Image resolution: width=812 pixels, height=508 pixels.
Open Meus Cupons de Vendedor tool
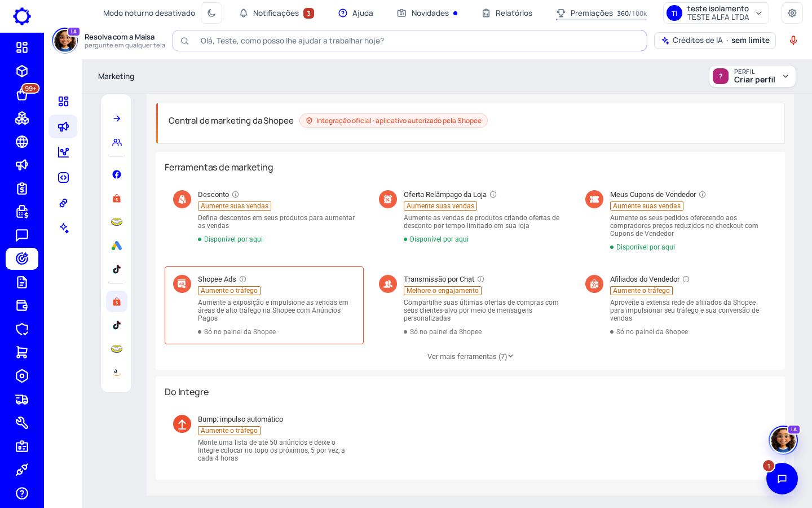point(677,221)
